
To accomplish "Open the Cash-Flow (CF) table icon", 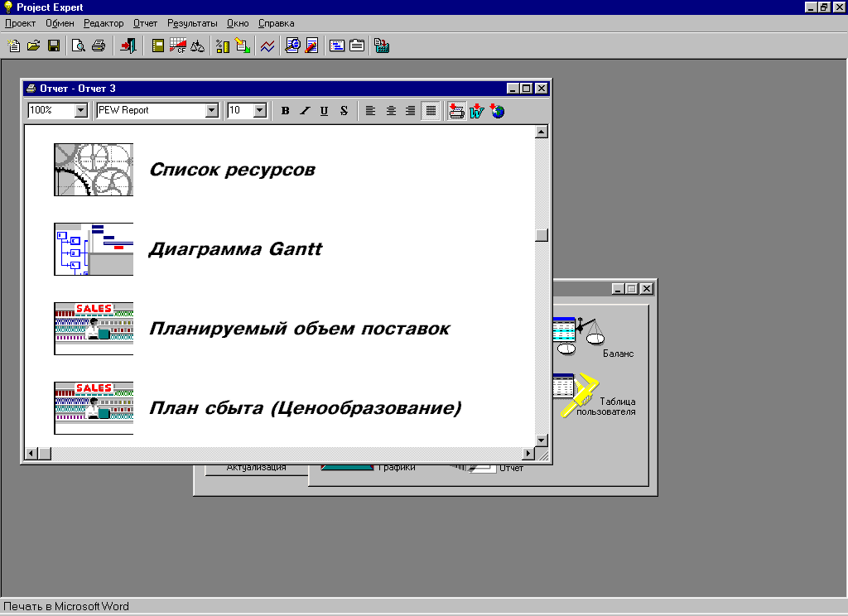I will 178,46.
